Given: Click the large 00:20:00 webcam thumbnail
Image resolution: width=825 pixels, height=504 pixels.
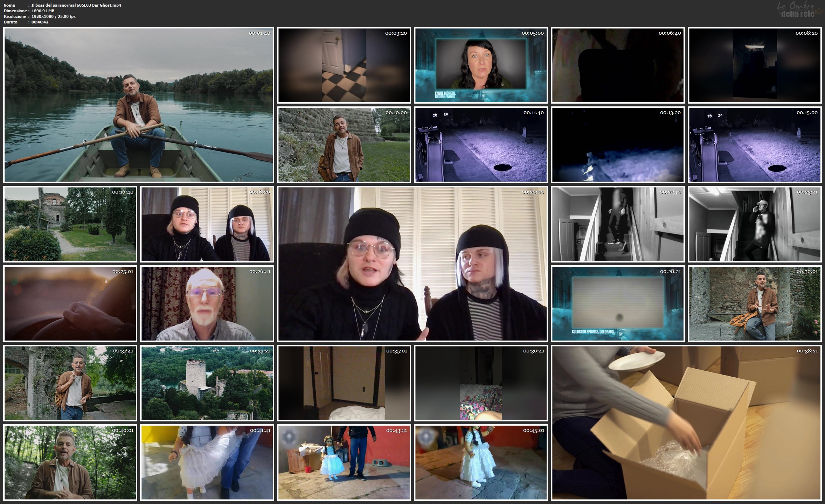Looking at the screenshot, I should click(412, 264).
